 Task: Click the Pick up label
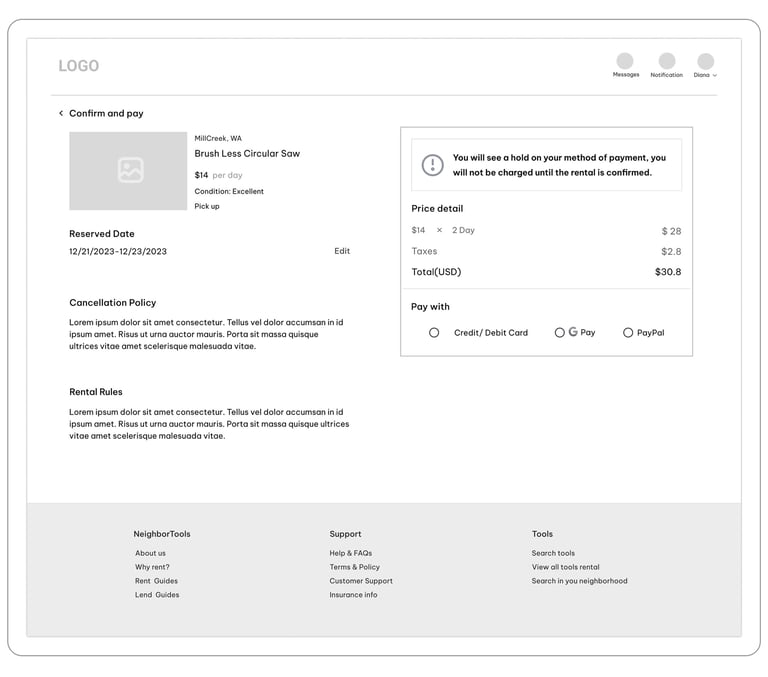207,206
